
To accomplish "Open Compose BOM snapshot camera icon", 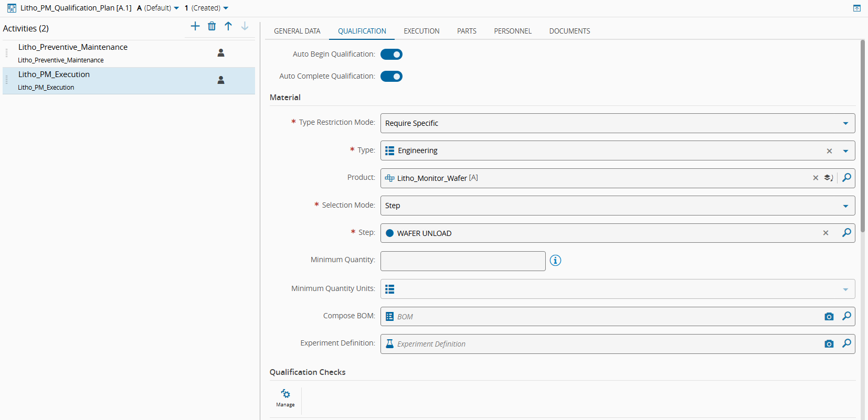I will [829, 317].
